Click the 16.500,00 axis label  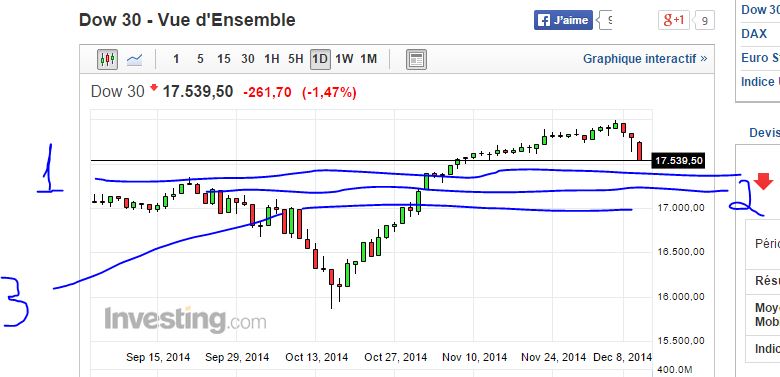(x=681, y=252)
